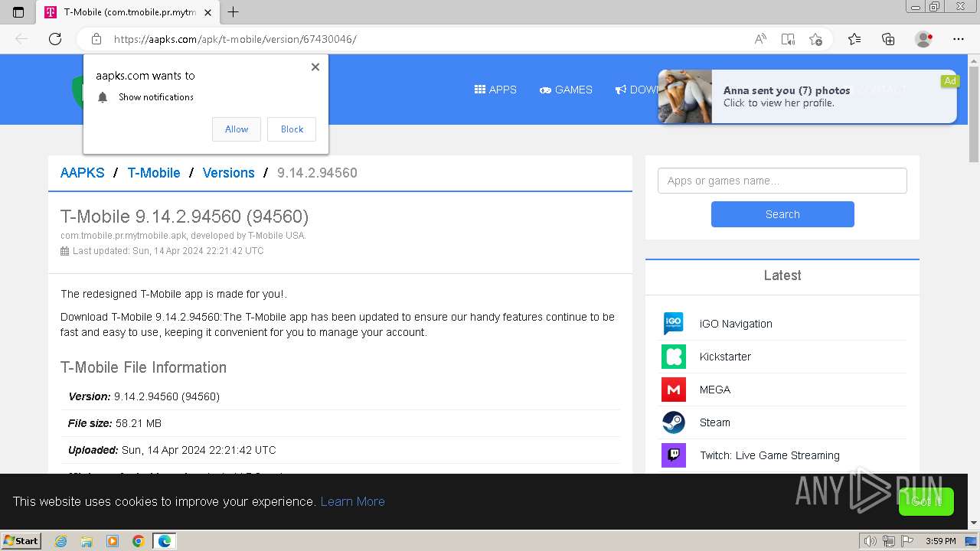The image size is (980, 551).
Task: Click the address bar URL
Action: pyautogui.click(x=235, y=39)
